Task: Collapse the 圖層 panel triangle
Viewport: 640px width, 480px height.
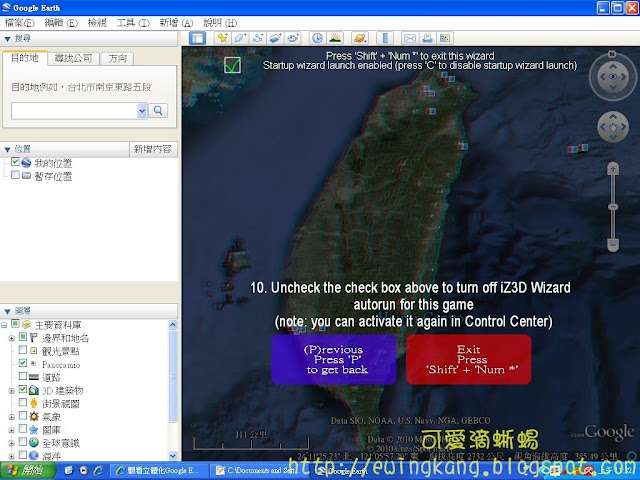Action: pos(7,311)
